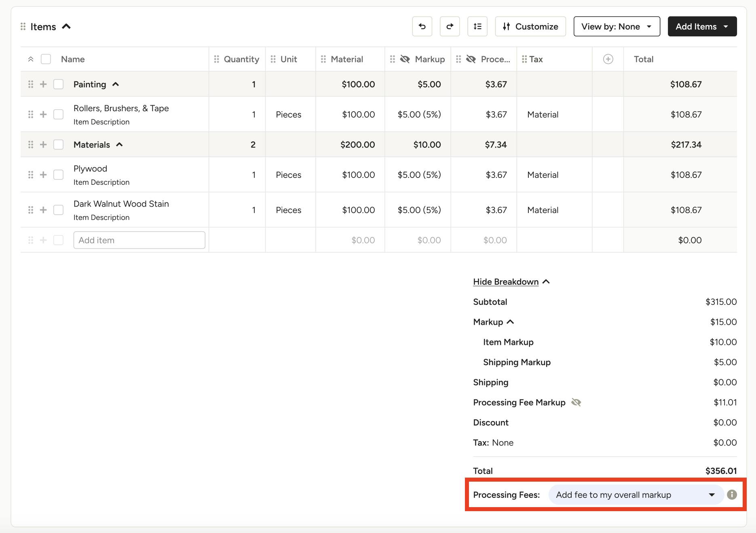
Task: Add a new column using the plus icon
Action: tap(608, 59)
